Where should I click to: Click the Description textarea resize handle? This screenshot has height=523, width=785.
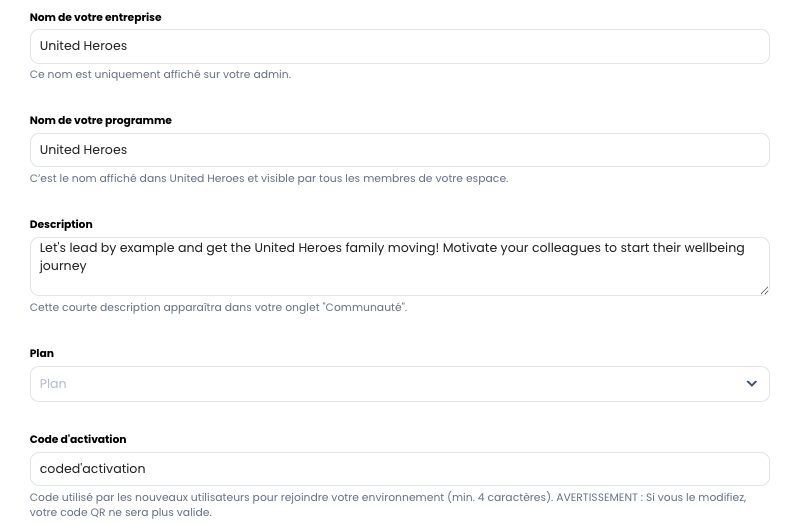click(764, 290)
